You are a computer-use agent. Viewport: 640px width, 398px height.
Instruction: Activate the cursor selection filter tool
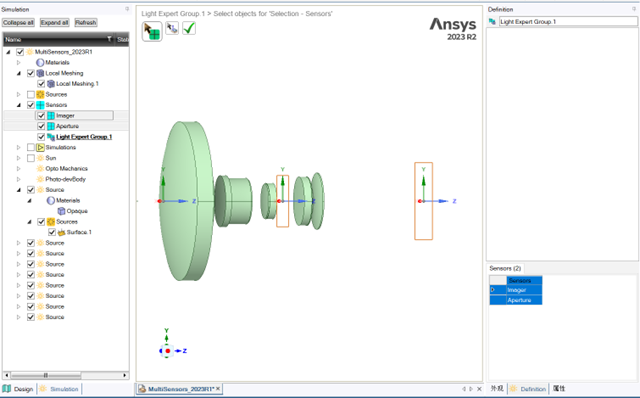[x=172, y=28]
